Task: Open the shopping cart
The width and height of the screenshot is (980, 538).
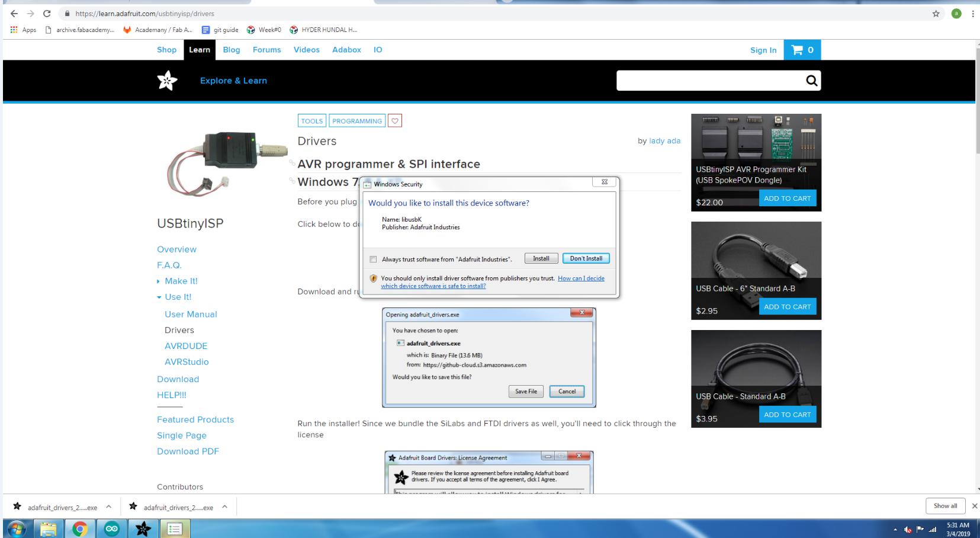Action: tap(802, 50)
